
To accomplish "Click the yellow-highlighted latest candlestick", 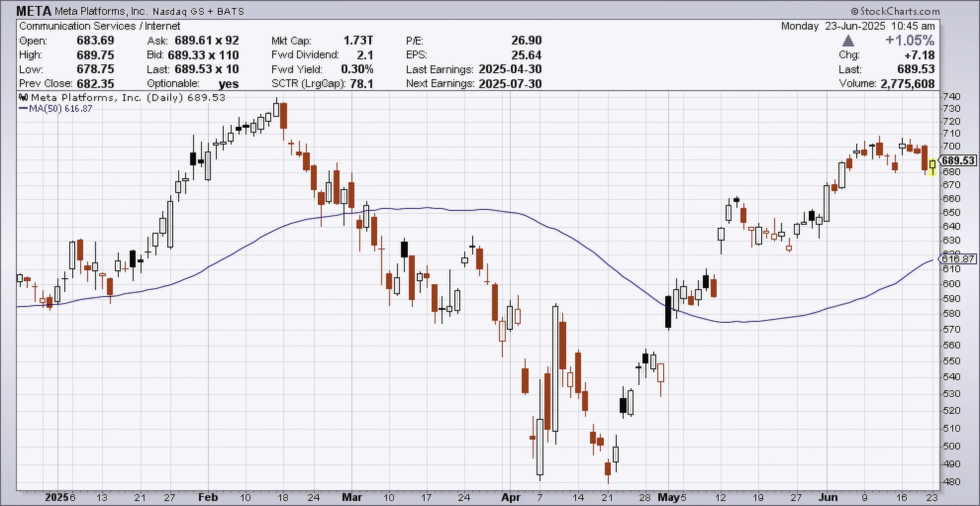I will pos(932,167).
